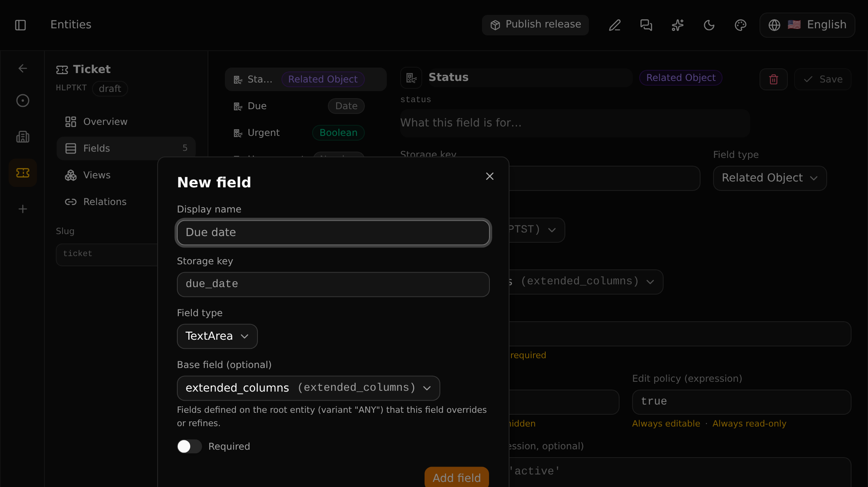The height and width of the screenshot is (487, 868).
Task: Go back using the left arrow icon
Action: click(x=23, y=68)
